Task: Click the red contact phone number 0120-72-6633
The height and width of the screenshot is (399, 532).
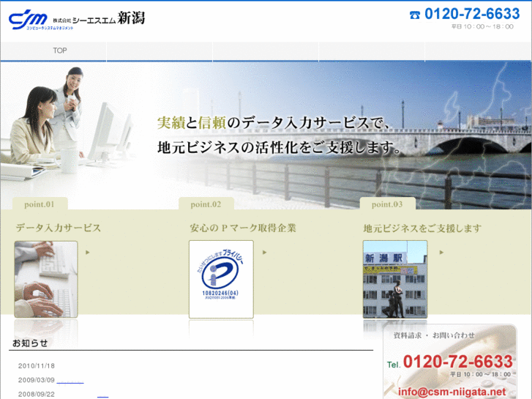Action: tap(457, 362)
